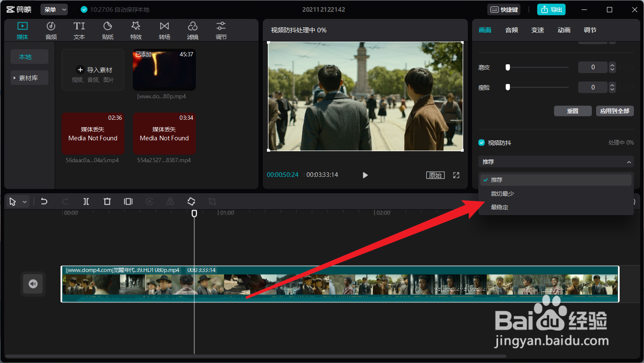Switch to 动画 animation tab
Screen dimensions: 644x363
tap(564, 30)
